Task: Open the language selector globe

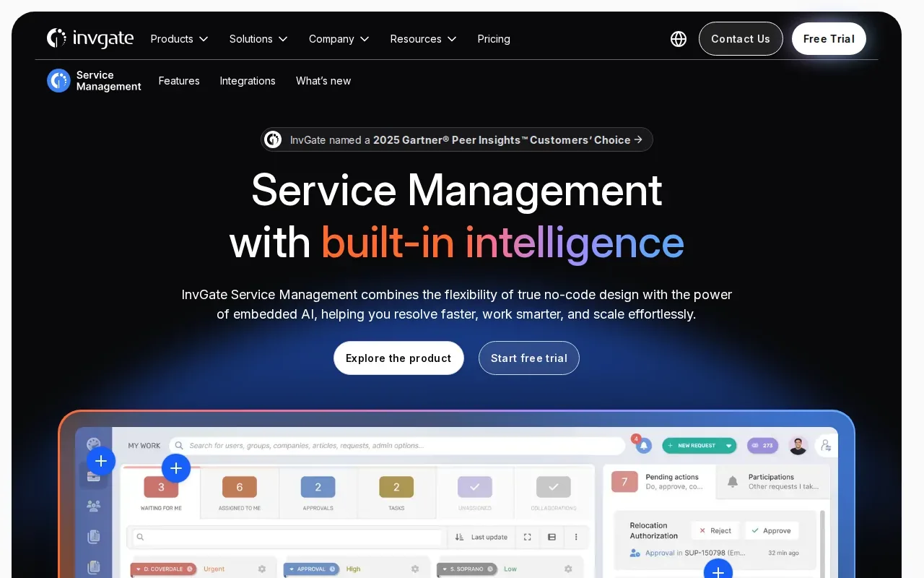Action: [x=679, y=39]
